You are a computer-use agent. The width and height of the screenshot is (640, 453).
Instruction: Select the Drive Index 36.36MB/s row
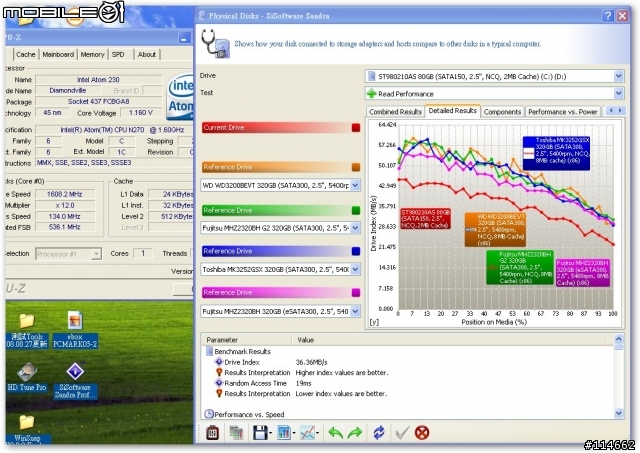click(x=408, y=362)
